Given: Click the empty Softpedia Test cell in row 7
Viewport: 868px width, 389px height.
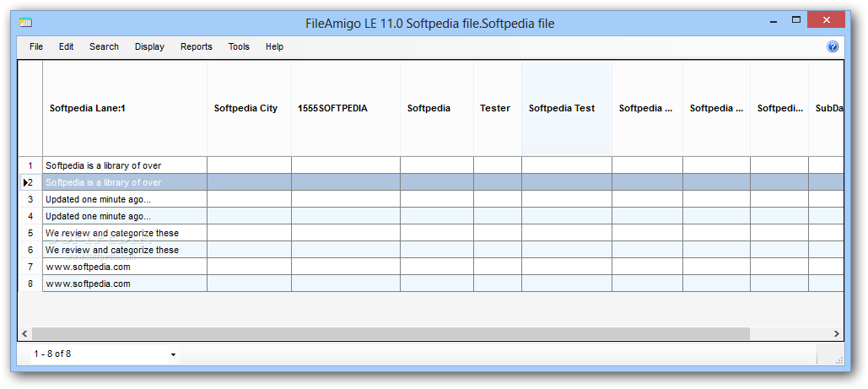Looking at the screenshot, I should [x=567, y=267].
